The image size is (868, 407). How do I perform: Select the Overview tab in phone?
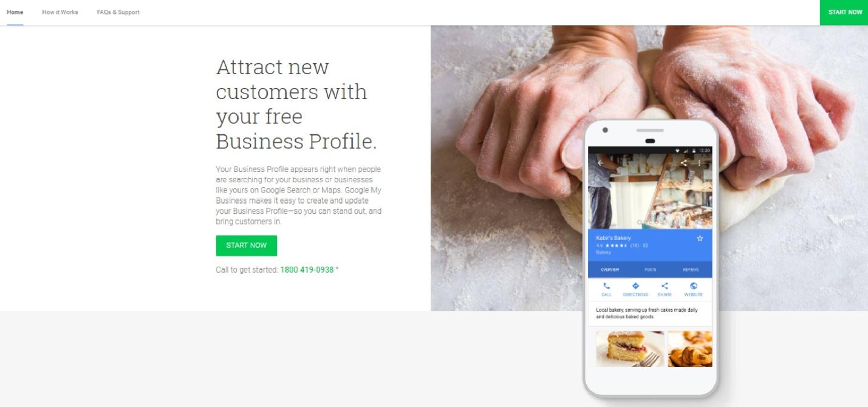click(610, 270)
